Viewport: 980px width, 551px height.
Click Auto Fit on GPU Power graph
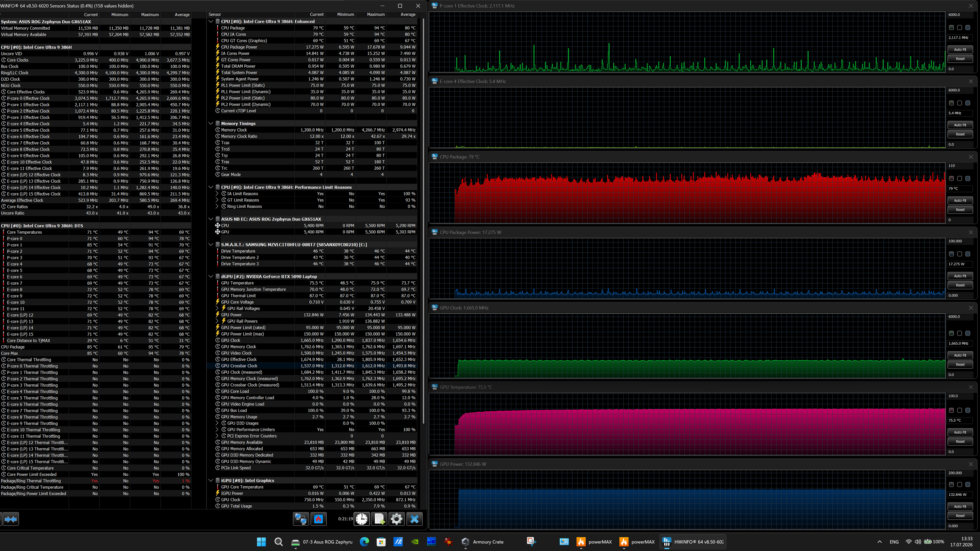[960, 507]
